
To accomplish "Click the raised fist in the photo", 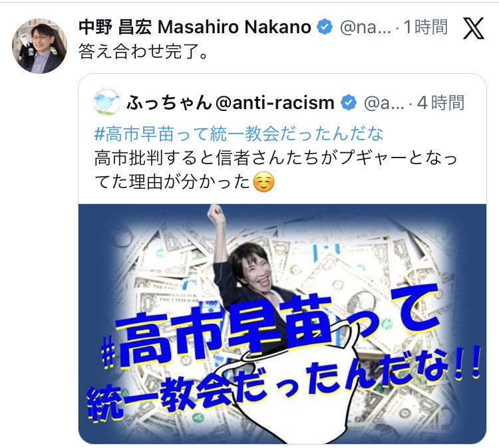I will pyautogui.click(x=216, y=213).
